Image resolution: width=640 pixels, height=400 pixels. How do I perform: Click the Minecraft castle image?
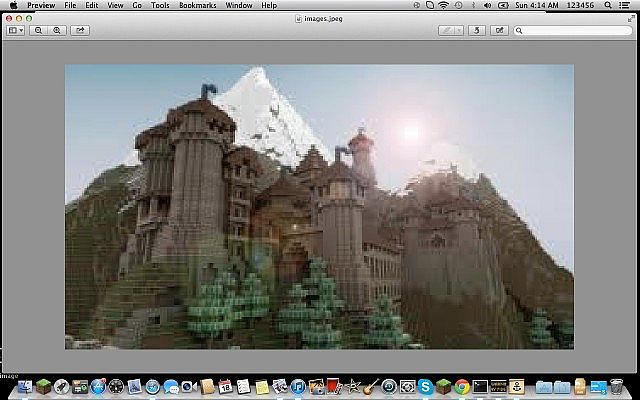pyautogui.click(x=319, y=206)
